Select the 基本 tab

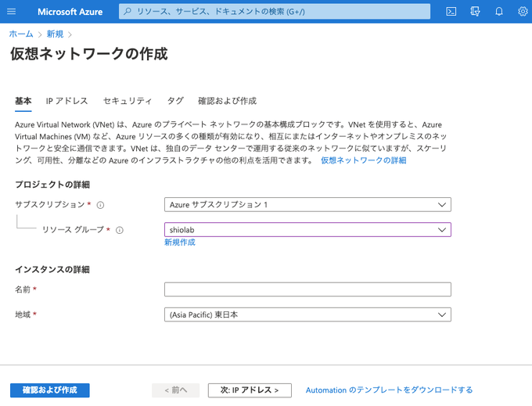23,101
